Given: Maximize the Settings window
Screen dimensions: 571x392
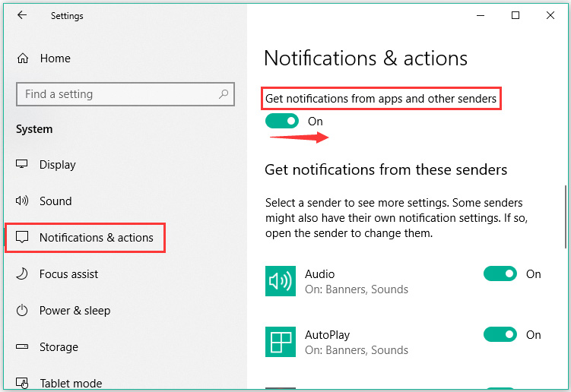Looking at the screenshot, I should 515,15.
